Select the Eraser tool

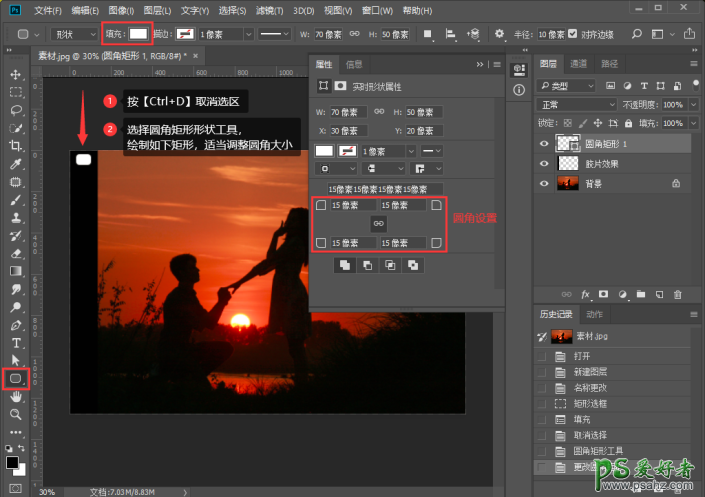pos(16,253)
